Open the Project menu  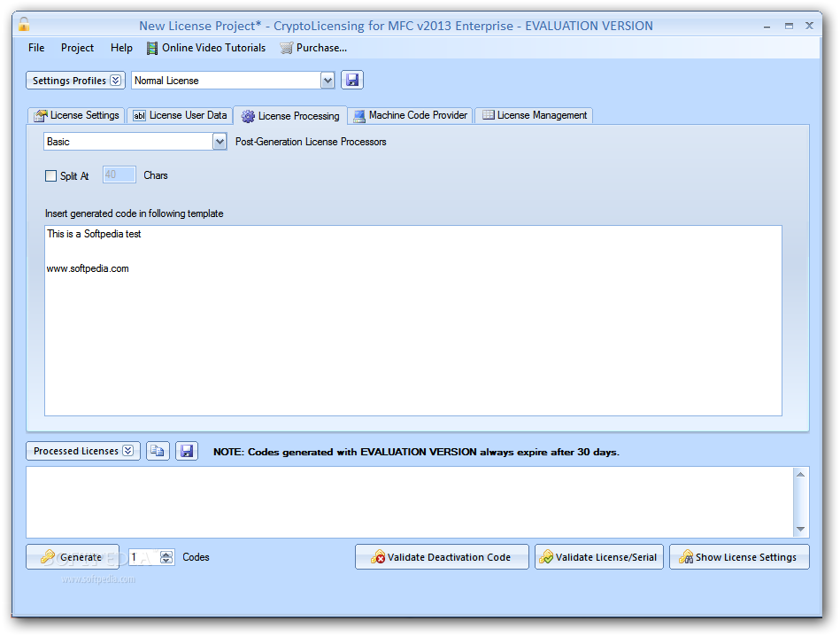[x=77, y=48]
